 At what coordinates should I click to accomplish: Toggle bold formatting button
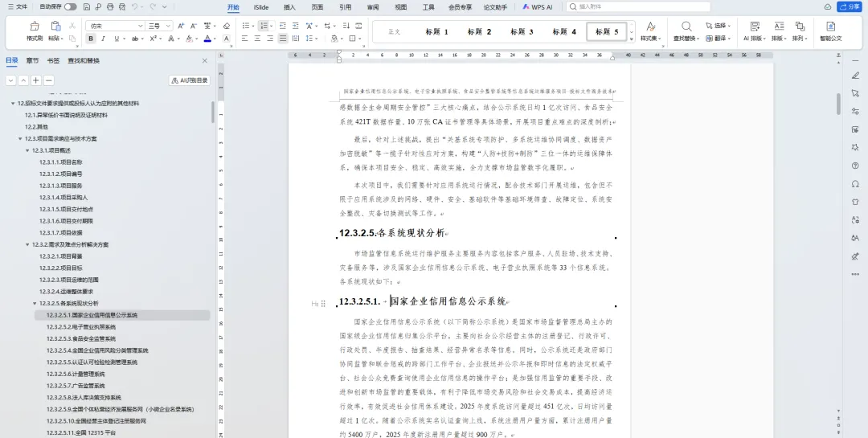pos(91,39)
